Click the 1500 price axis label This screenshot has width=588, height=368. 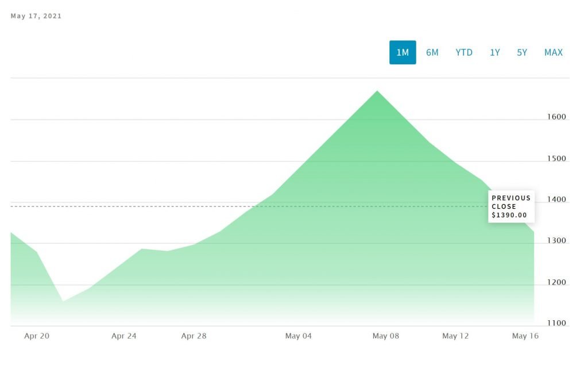point(556,158)
